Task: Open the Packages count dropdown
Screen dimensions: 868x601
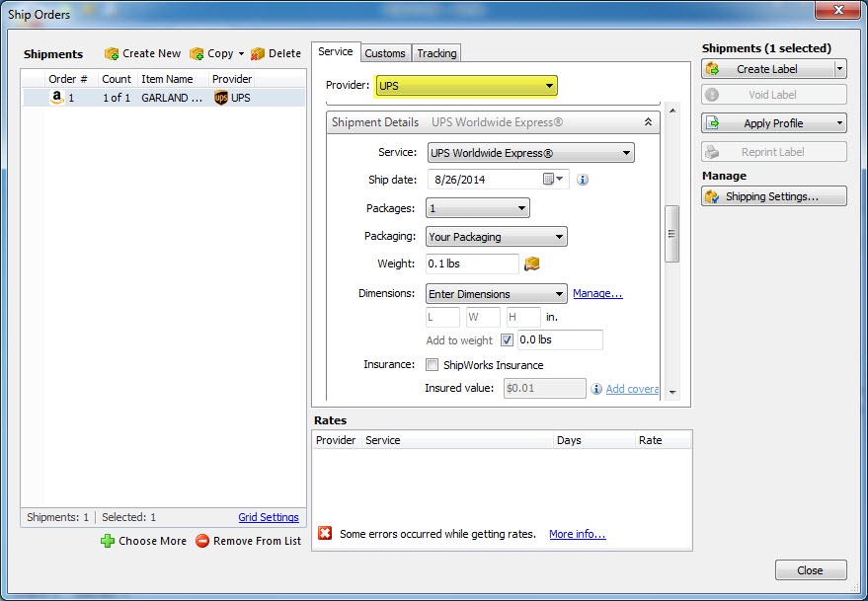Action: pos(478,208)
